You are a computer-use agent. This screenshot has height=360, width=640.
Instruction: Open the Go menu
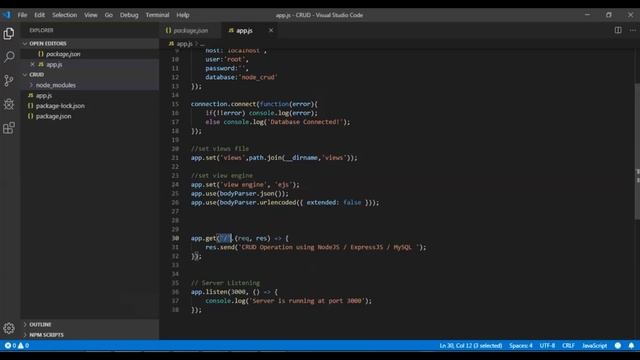109,15
